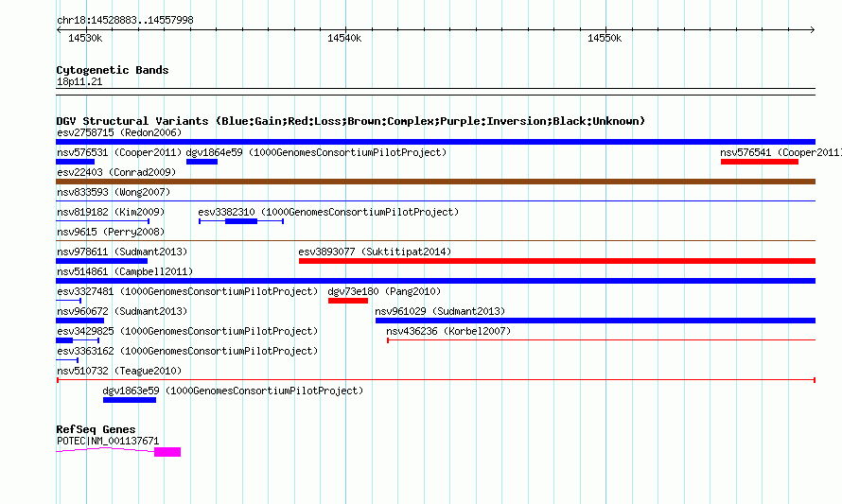This screenshot has width=842, height=504.
Task: Open the nsv576531 (Cooper2011) label
Action: 119,152
